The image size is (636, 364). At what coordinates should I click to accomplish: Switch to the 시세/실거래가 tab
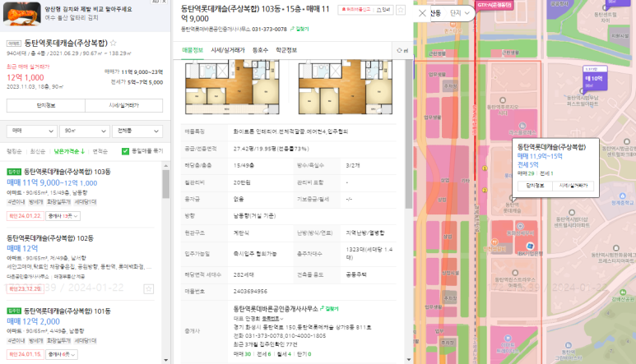pyautogui.click(x=228, y=50)
